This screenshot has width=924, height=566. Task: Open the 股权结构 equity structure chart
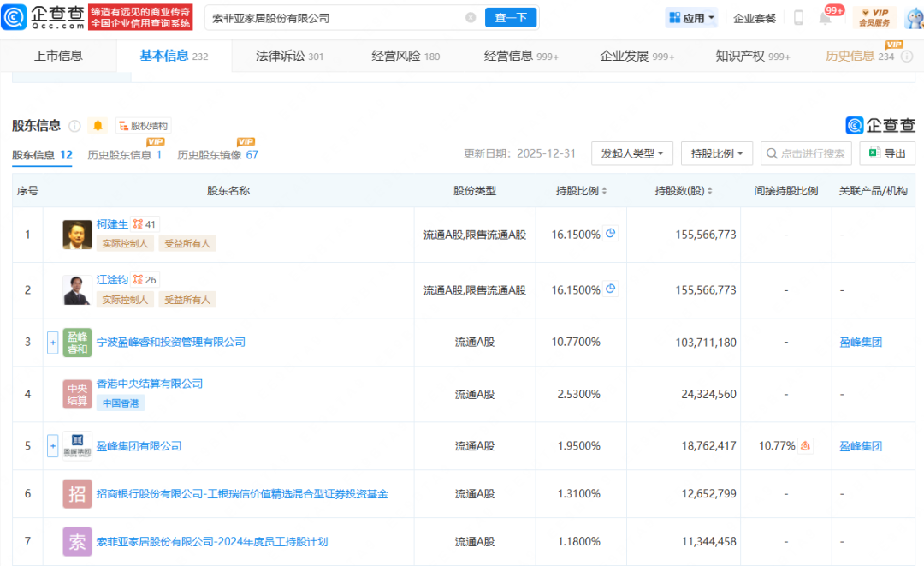pyautogui.click(x=143, y=126)
